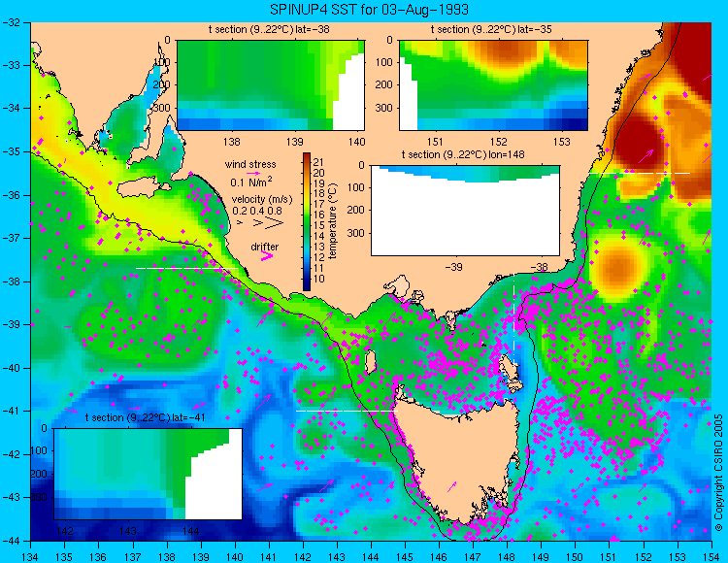This screenshot has height=563, width=728.
Task: Click the vertical "temperature (°C)" label
Action: click(332, 221)
